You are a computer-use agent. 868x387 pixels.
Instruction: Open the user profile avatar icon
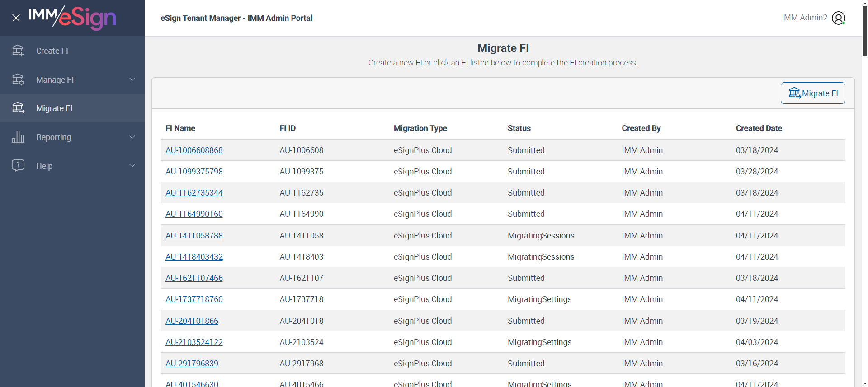839,18
